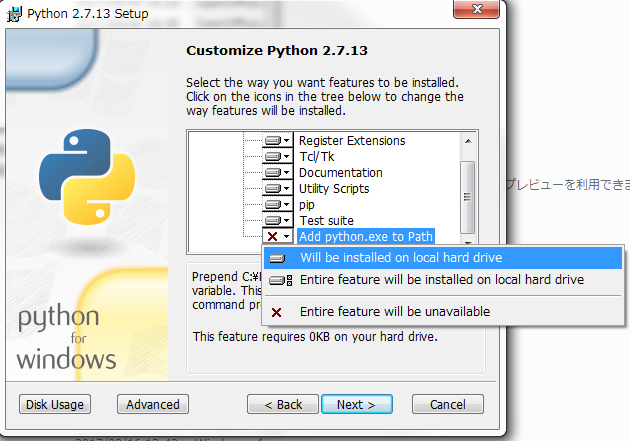Image resolution: width=630 pixels, height=441 pixels.
Task: Go back with the Back button
Action: pyautogui.click(x=283, y=404)
